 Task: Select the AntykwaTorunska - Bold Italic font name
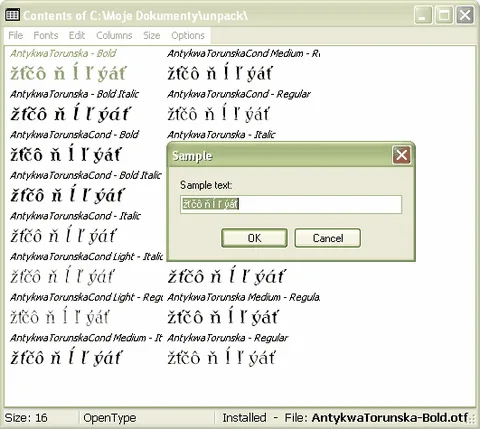pyautogui.click(x=74, y=94)
